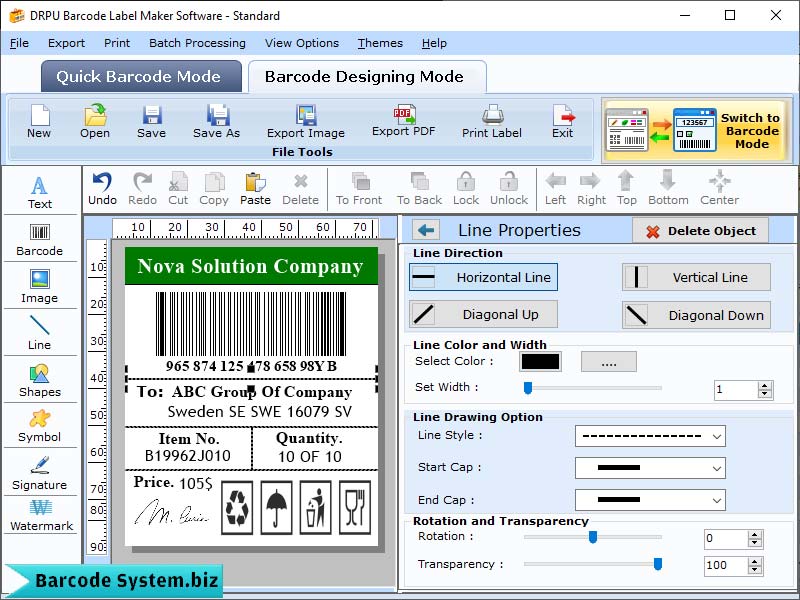Open the View Options menu
Image resolution: width=800 pixels, height=600 pixels.
(x=302, y=43)
